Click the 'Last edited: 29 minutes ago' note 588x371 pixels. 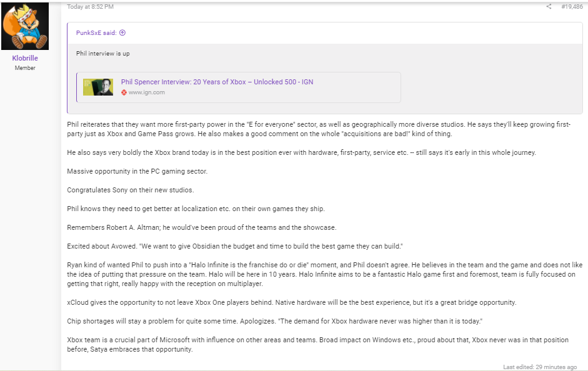tap(539, 367)
